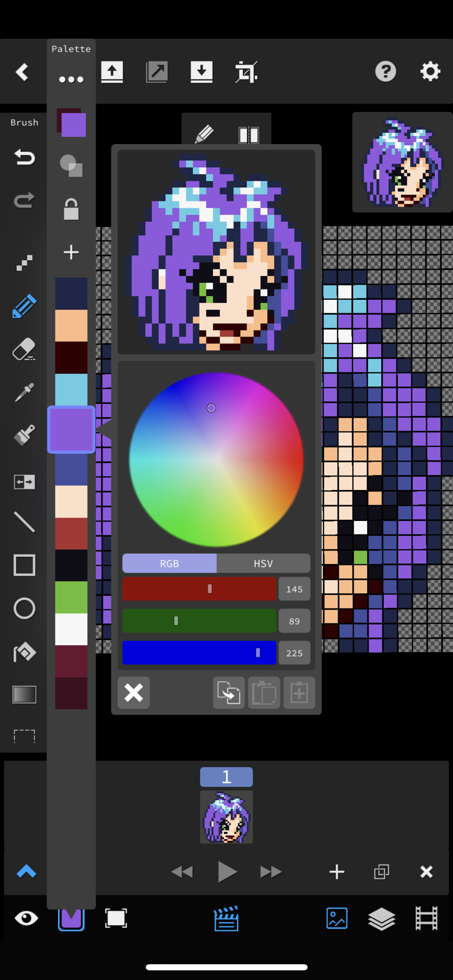Image resolution: width=453 pixels, height=980 pixels.
Task: Open settings with the gear icon
Action: pyautogui.click(x=430, y=72)
